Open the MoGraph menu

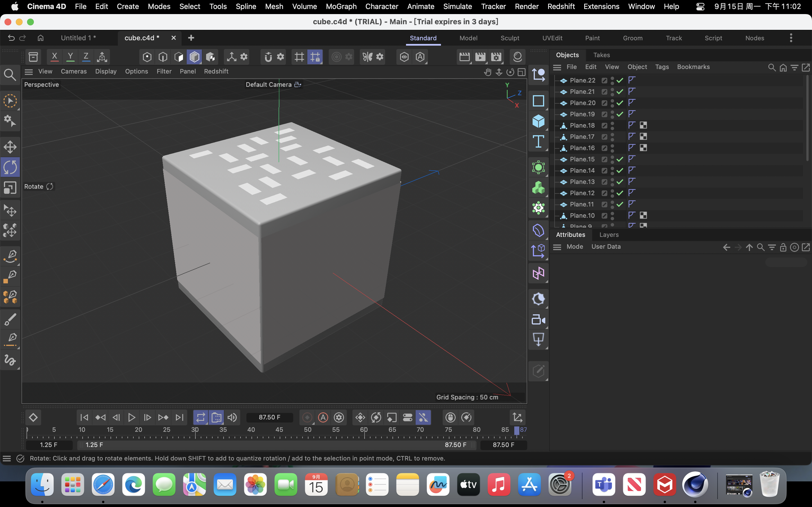341,6
